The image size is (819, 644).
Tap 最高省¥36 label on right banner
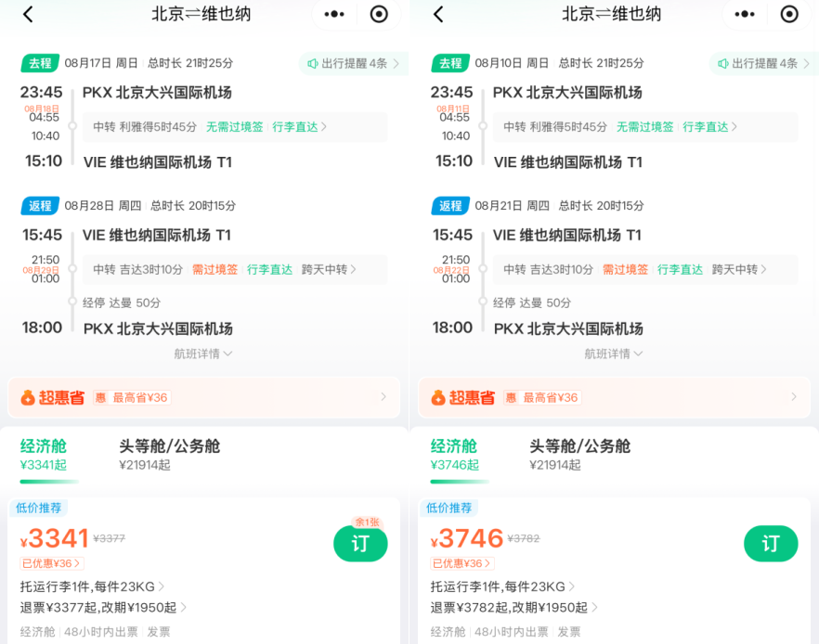pyautogui.click(x=551, y=398)
